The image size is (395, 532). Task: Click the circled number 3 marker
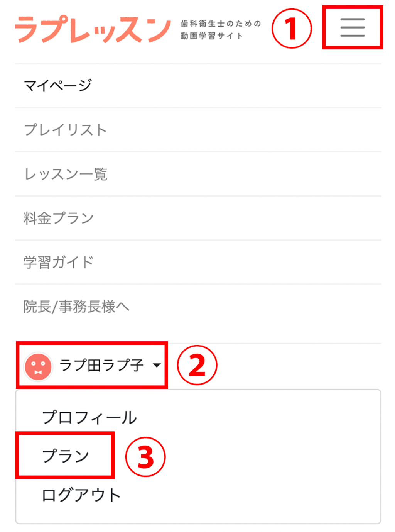(145, 457)
